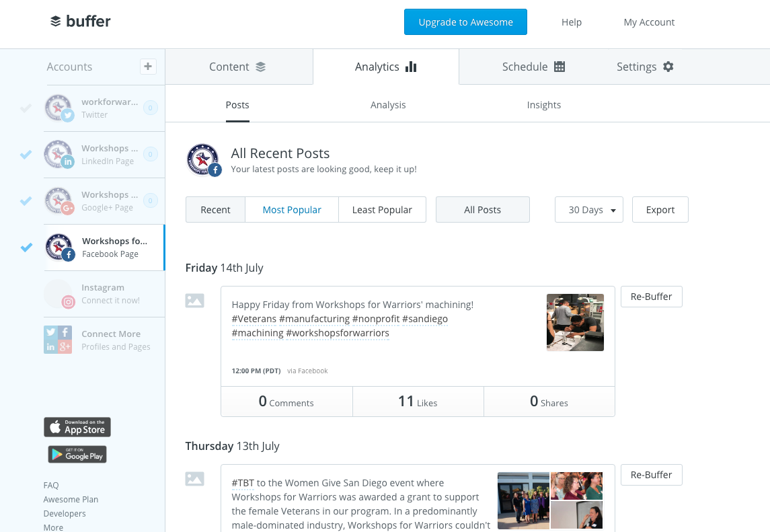Click the Export button

(660, 210)
